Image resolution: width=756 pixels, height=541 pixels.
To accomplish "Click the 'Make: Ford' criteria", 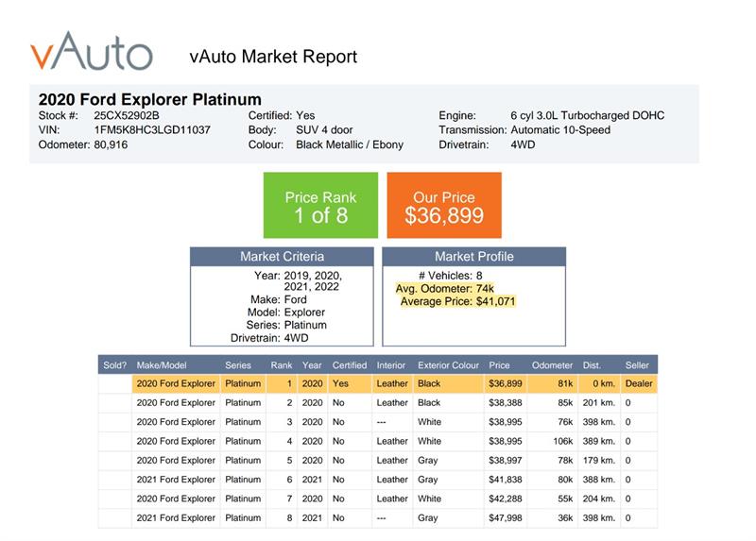I will point(278,299).
